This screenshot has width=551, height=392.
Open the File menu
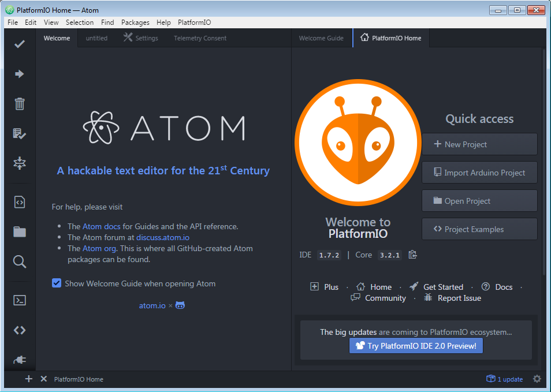click(x=13, y=23)
